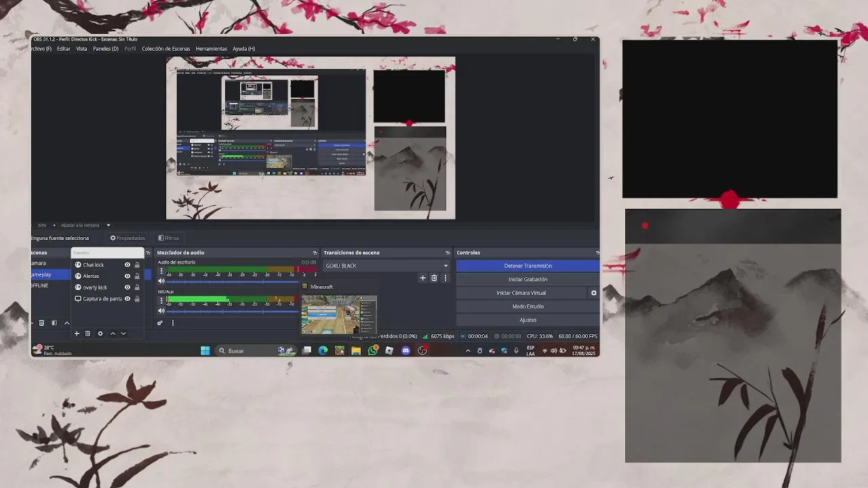
Task: Toggle lock on Captura de pantalla source
Action: [x=137, y=299]
